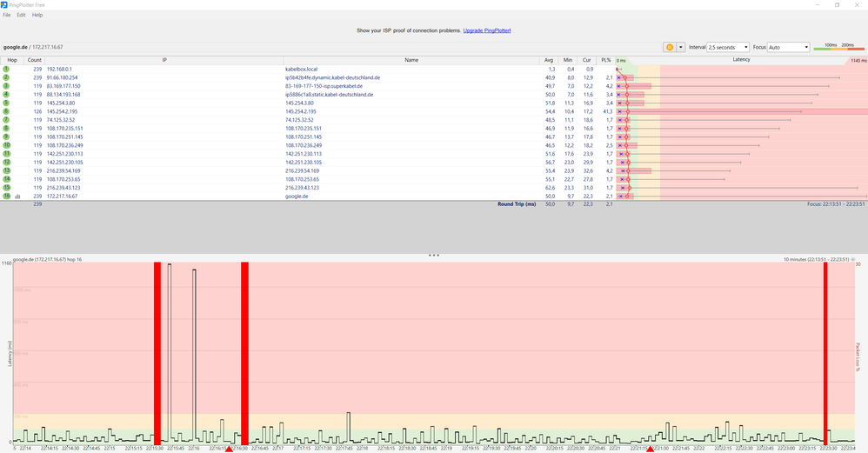The width and height of the screenshot is (868, 453).
Task: Select IP 216.239.54.169 in the IP column
Action: [x=63, y=171]
